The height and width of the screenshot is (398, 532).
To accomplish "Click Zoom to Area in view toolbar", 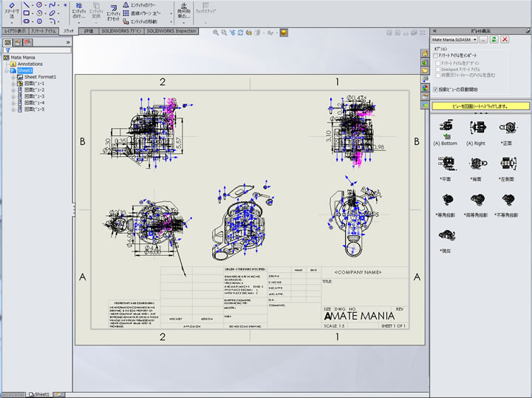I will coord(224,33).
